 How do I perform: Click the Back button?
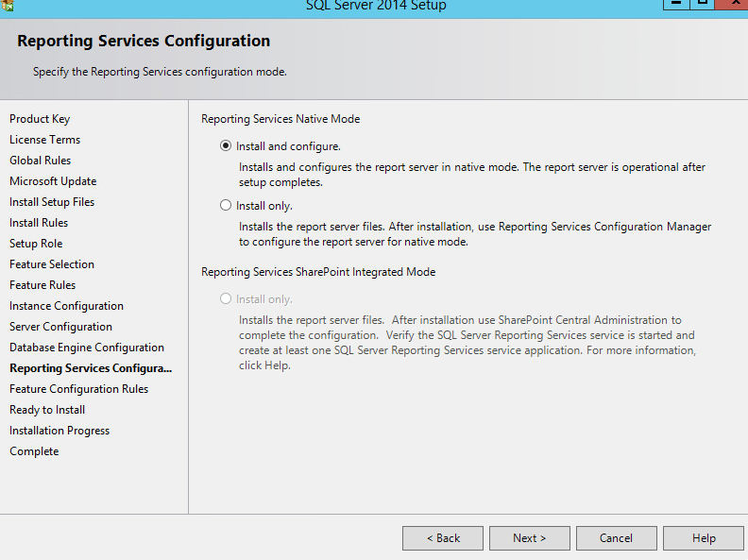(443, 538)
